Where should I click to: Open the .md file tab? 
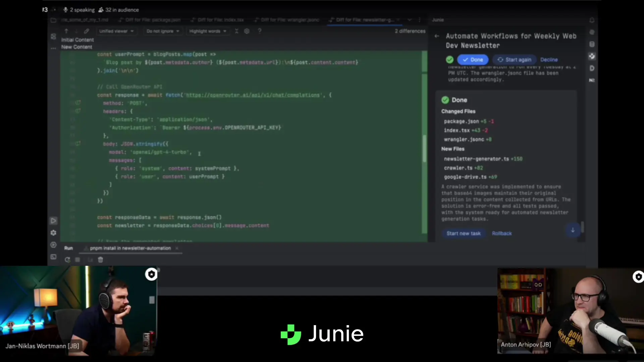click(85, 20)
